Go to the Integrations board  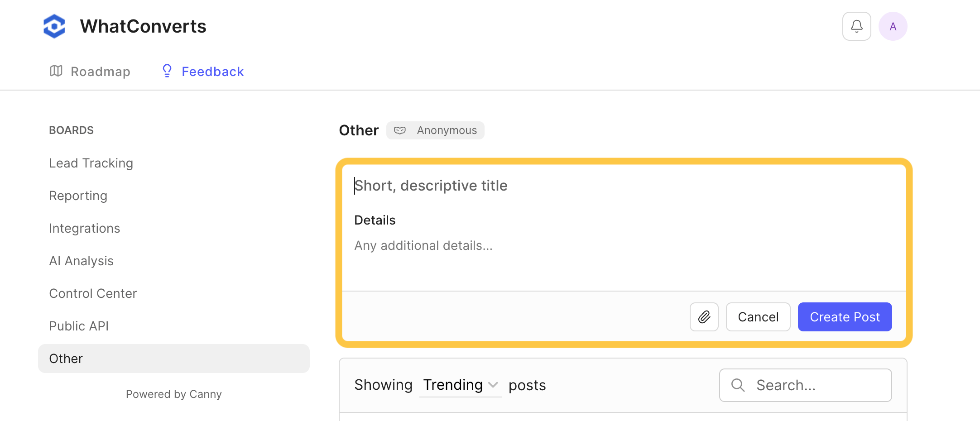coord(85,228)
